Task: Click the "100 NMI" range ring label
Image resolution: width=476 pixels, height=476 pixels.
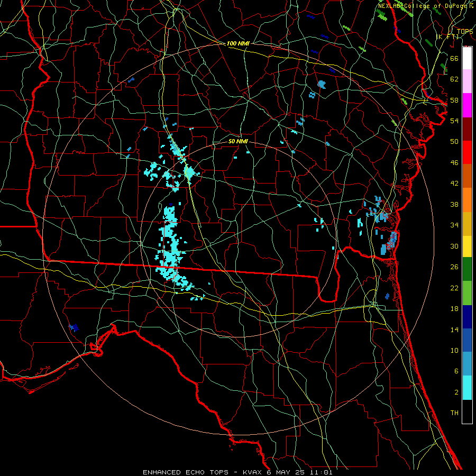Action: click(x=238, y=43)
